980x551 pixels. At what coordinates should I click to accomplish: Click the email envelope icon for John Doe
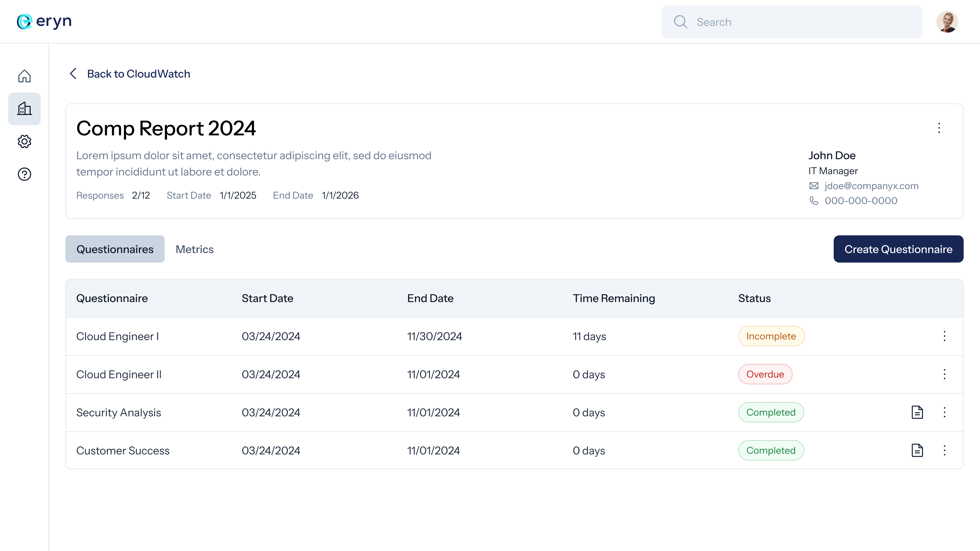(814, 185)
